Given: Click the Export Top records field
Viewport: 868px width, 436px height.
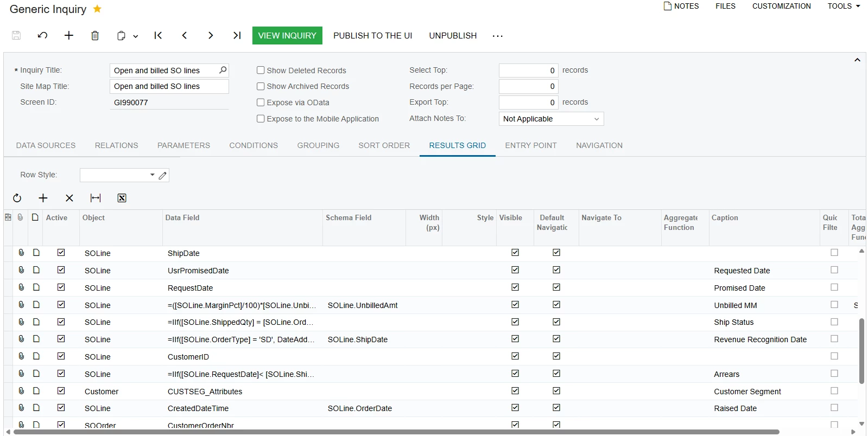Looking at the screenshot, I should pos(528,102).
